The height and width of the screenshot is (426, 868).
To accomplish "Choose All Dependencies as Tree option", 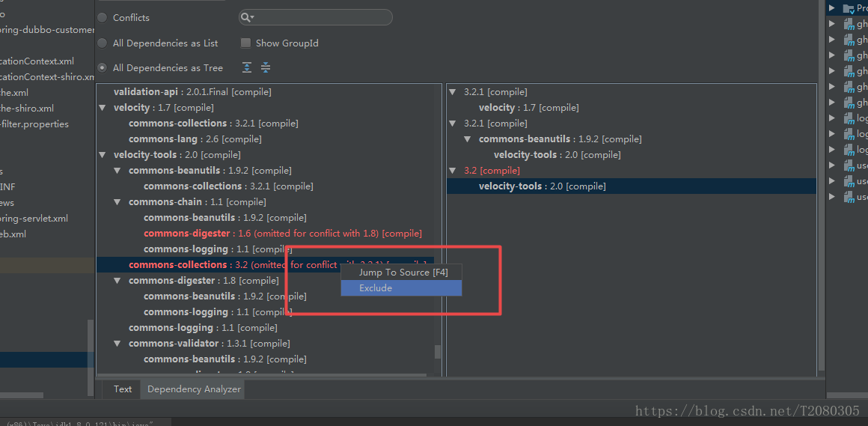I will coord(103,68).
